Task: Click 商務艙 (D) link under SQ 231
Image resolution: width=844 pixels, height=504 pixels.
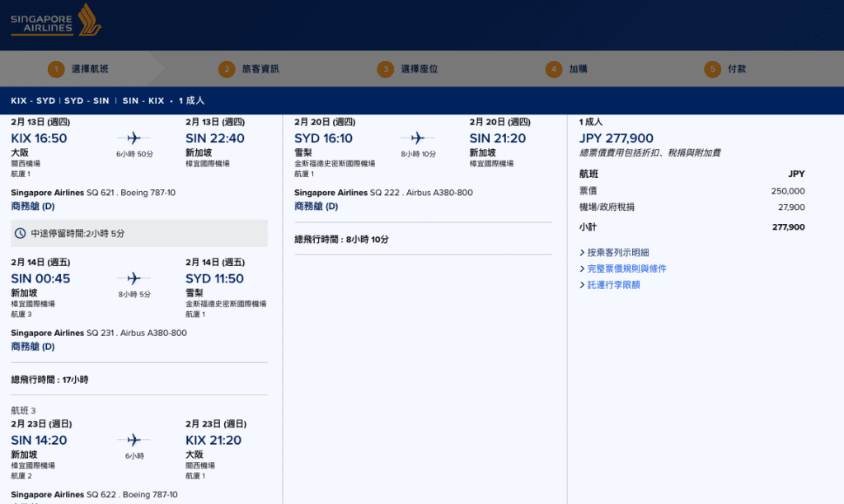Action: point(33,347)
